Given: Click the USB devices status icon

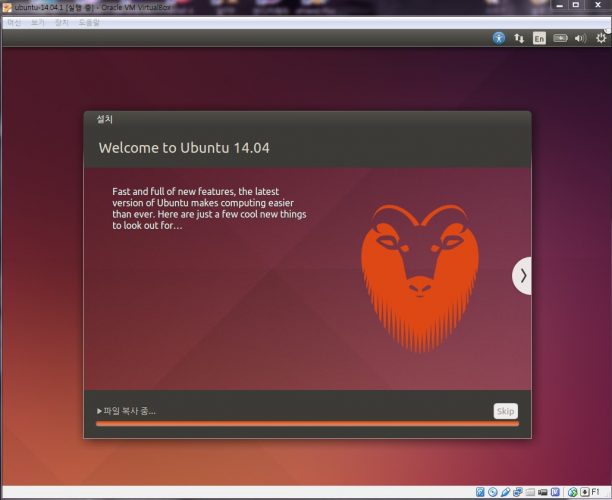Looking at the screenshot, I should click(507, 492).
